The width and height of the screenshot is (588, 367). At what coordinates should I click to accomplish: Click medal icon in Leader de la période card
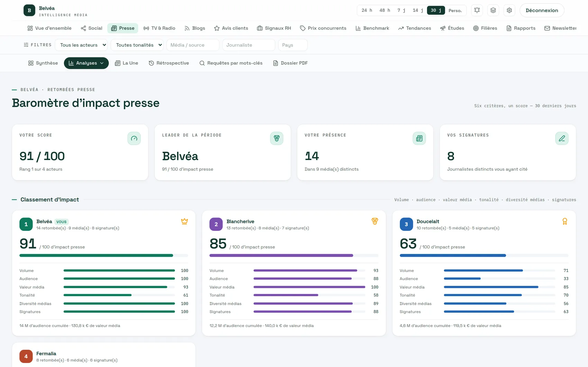click(277, 139)
